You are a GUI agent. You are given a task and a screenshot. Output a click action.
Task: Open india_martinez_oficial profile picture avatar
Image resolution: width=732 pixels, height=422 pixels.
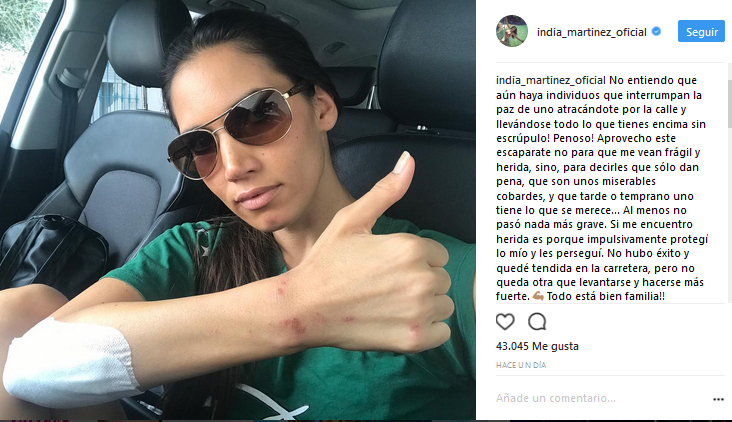[x=512, y=31]
